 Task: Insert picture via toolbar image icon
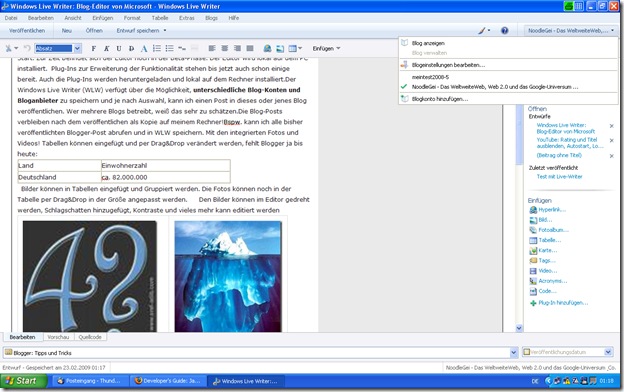(x=280, y=49)
